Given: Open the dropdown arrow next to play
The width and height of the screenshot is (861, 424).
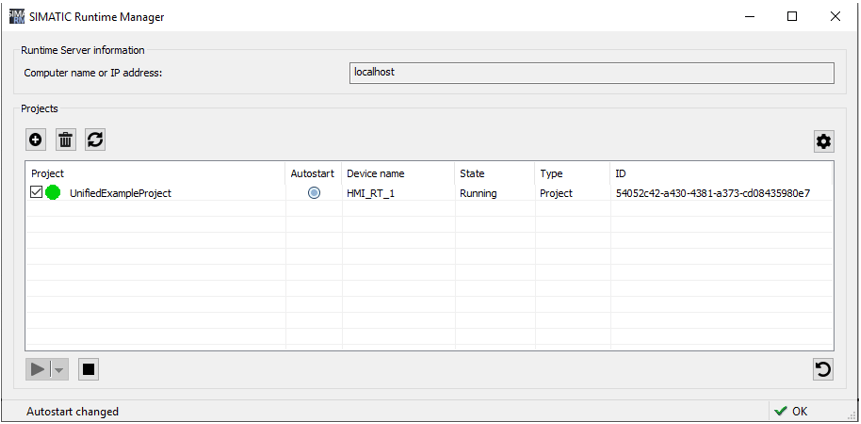Looking at the screenshot, I should click(x=59, y=370).
